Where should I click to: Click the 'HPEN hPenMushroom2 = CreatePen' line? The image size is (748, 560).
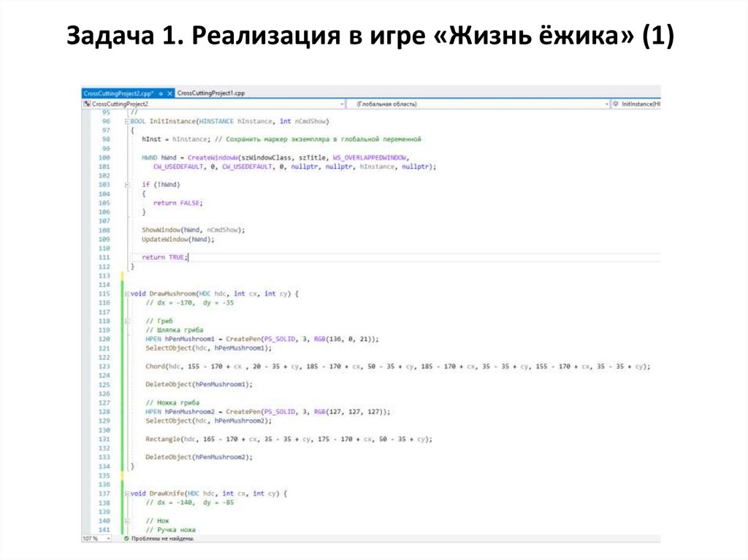pos(267,412)
